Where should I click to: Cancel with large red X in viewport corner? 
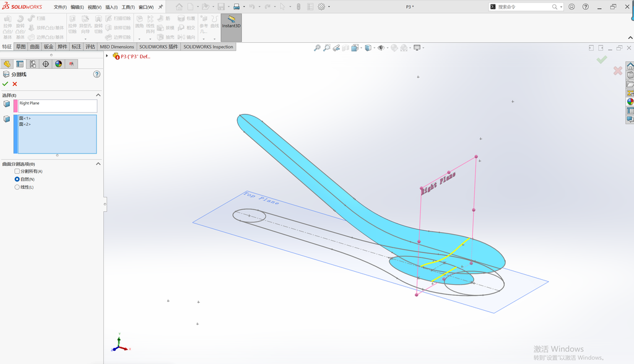(x=618, y=71)
